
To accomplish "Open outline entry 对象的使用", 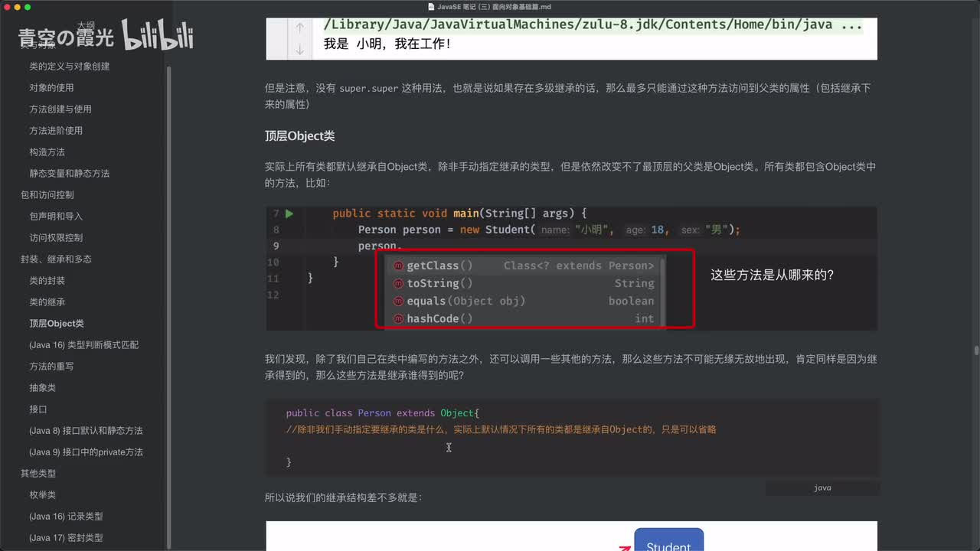I will pyautogui.click(x=52, y=88).
